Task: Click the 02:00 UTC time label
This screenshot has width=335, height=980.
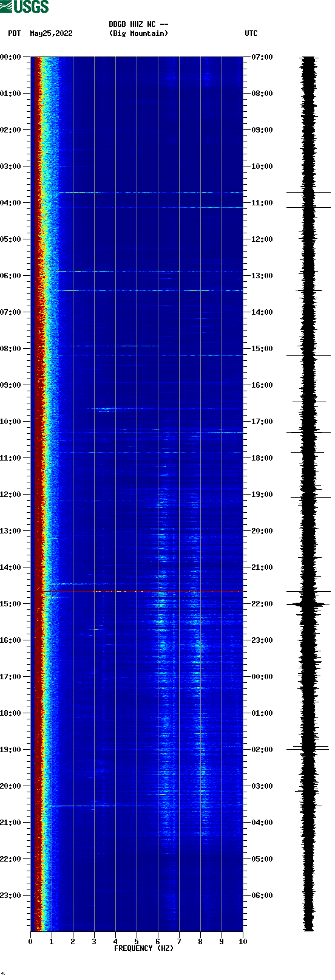Action: click(262, 750)
